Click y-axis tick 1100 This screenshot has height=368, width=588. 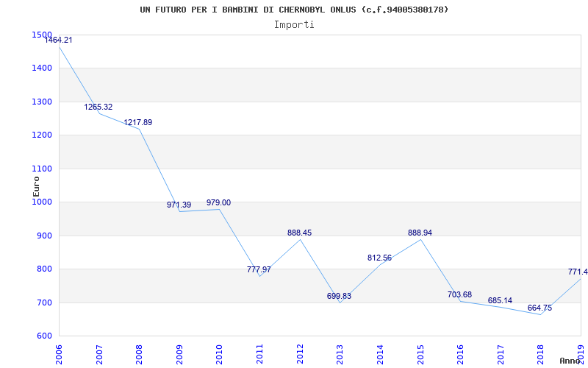[x=42, y=169]
